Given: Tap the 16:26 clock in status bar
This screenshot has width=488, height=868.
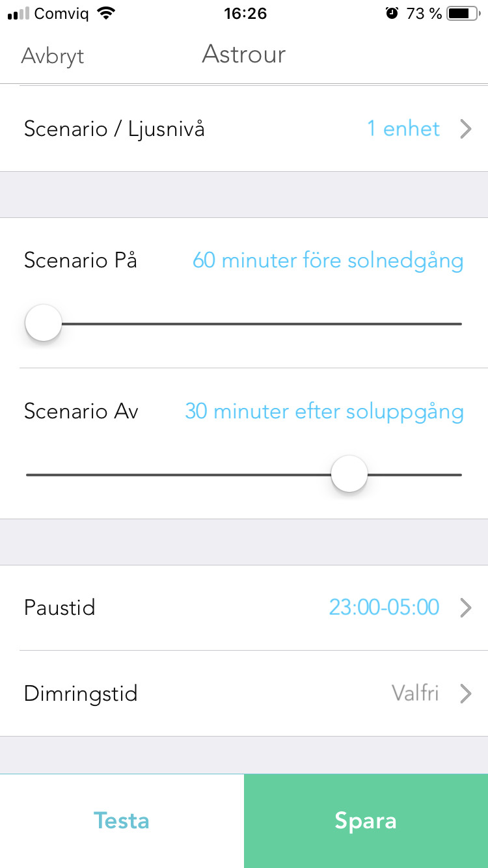Looking at the screenshot, I should (245, 13).
